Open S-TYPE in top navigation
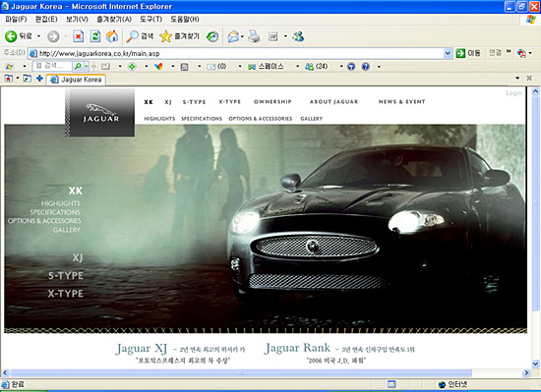The height and width of the screenshot is (392, 541). pos(194,102)
